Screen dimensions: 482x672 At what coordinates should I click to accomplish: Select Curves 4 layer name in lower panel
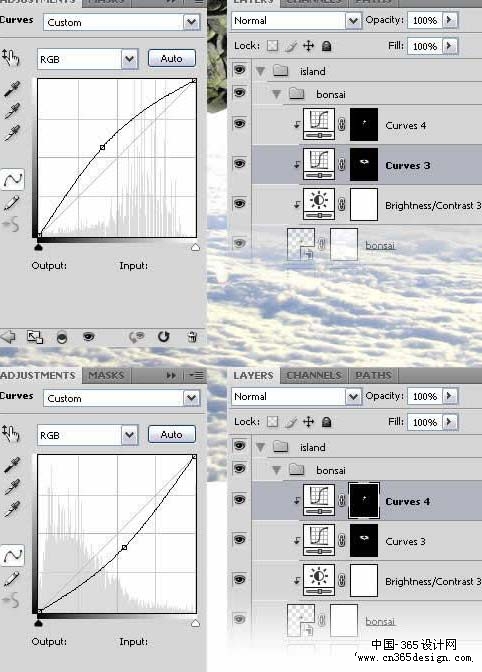click(407, 501)
